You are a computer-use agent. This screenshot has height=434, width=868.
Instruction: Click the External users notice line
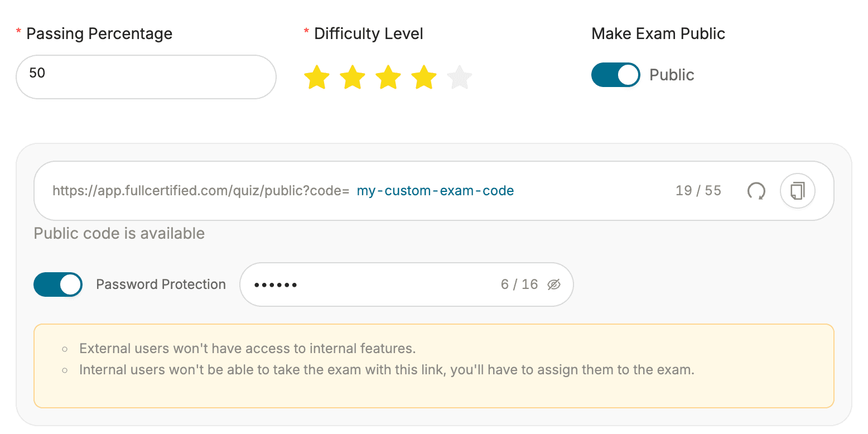(x=248, y=349)
